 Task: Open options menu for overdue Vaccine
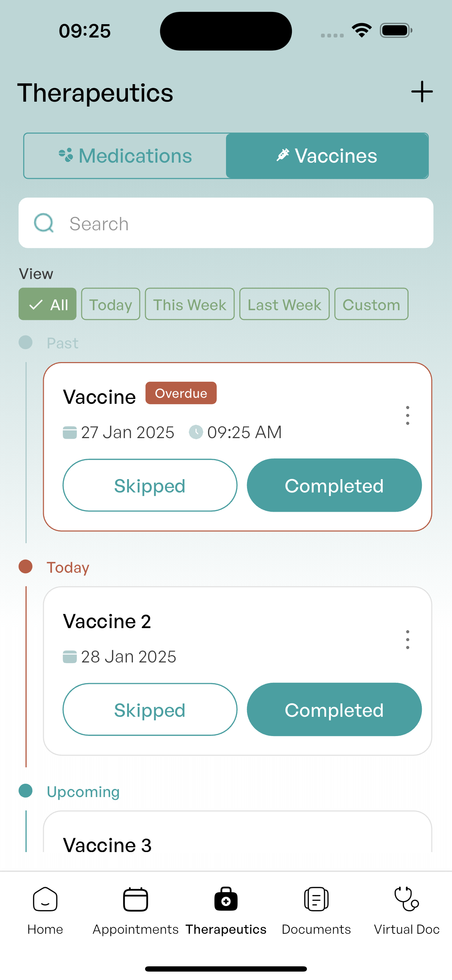[x=408, y=415]
